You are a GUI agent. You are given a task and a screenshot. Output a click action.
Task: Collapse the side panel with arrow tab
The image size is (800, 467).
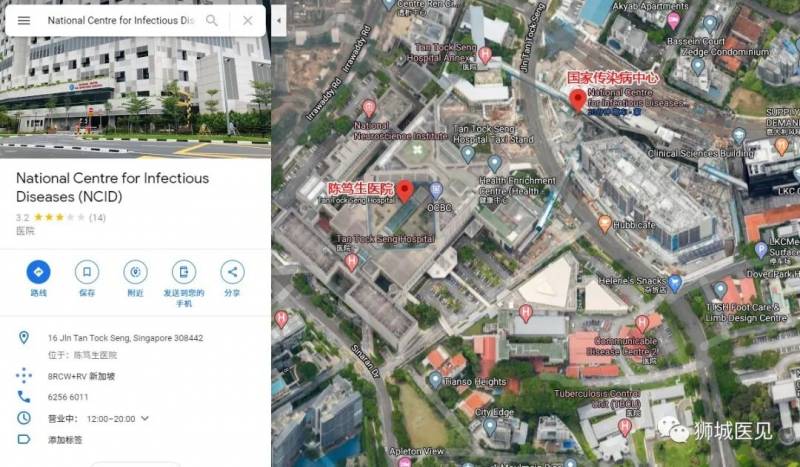point(279,20)
